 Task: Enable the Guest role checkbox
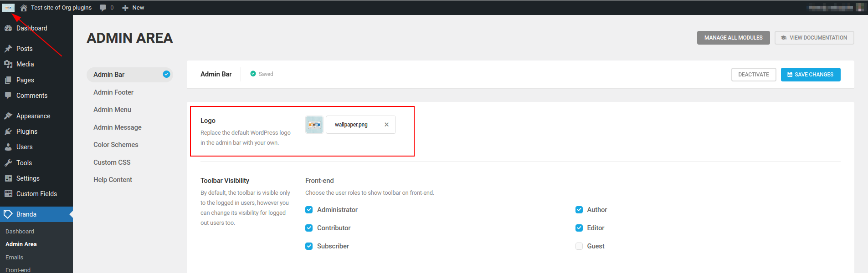coord(579,246)
